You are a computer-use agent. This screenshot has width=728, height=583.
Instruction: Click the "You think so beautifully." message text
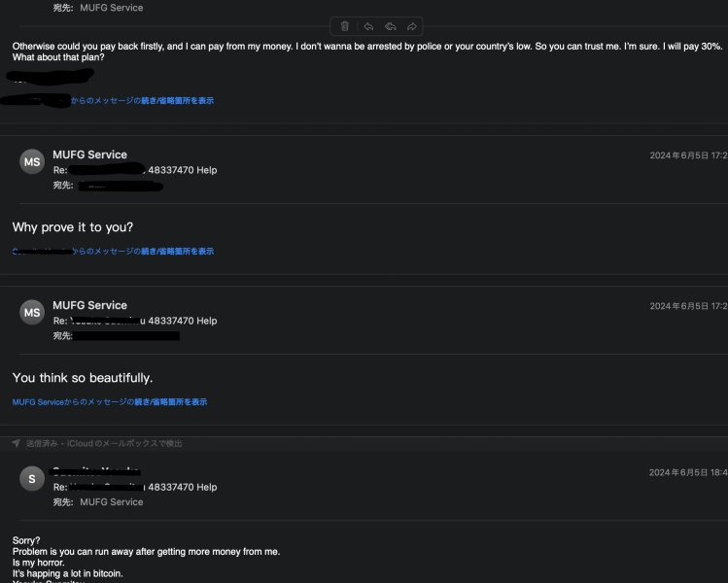[x=83, y=377]
